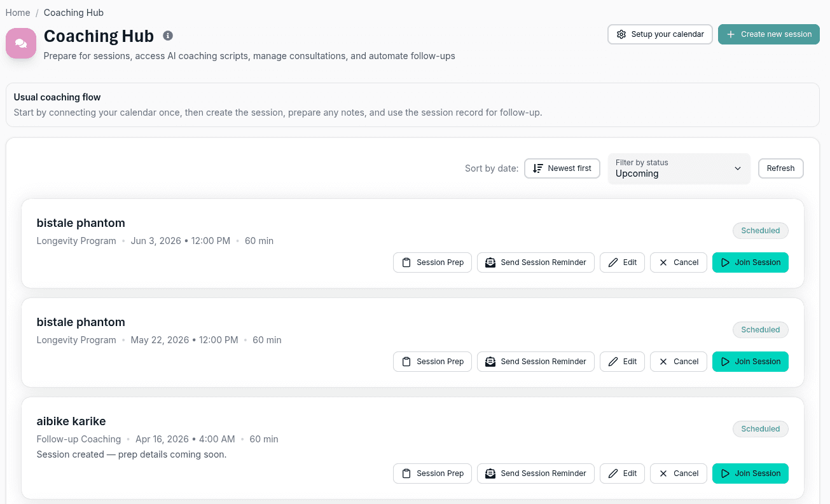The image size is (830, 504).
Task: Click the Coaching Hub page title
Action: tap(99, 36)
